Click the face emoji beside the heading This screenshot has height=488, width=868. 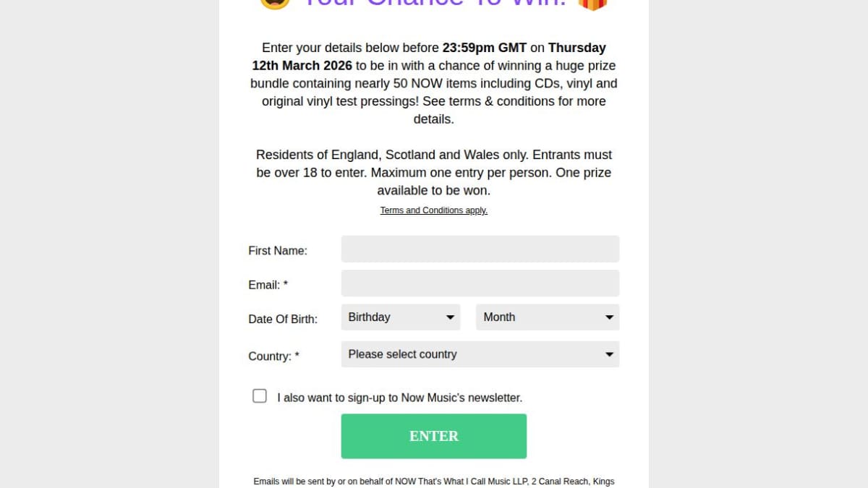click(x=275, y=3)
